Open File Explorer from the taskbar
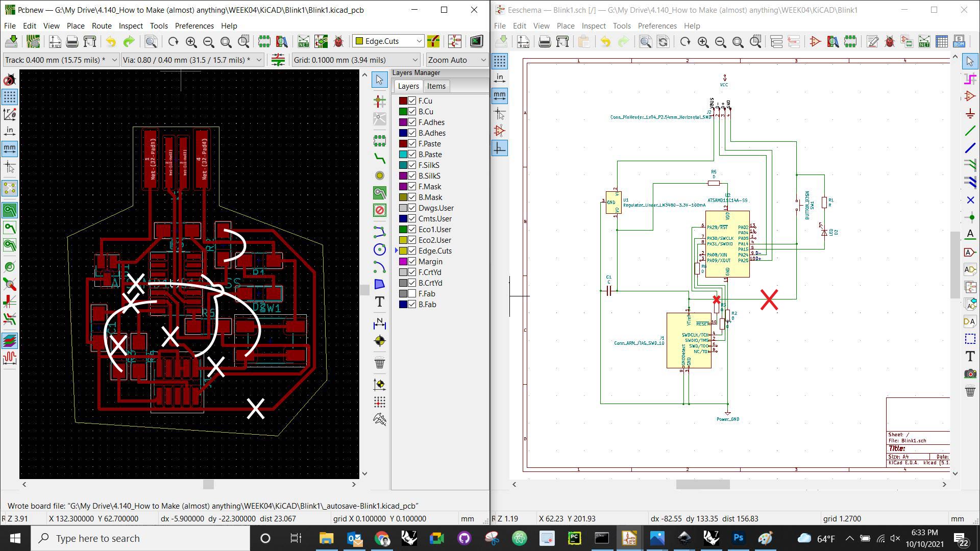This screenshot has width=980, height=551. tap(326, 538)
